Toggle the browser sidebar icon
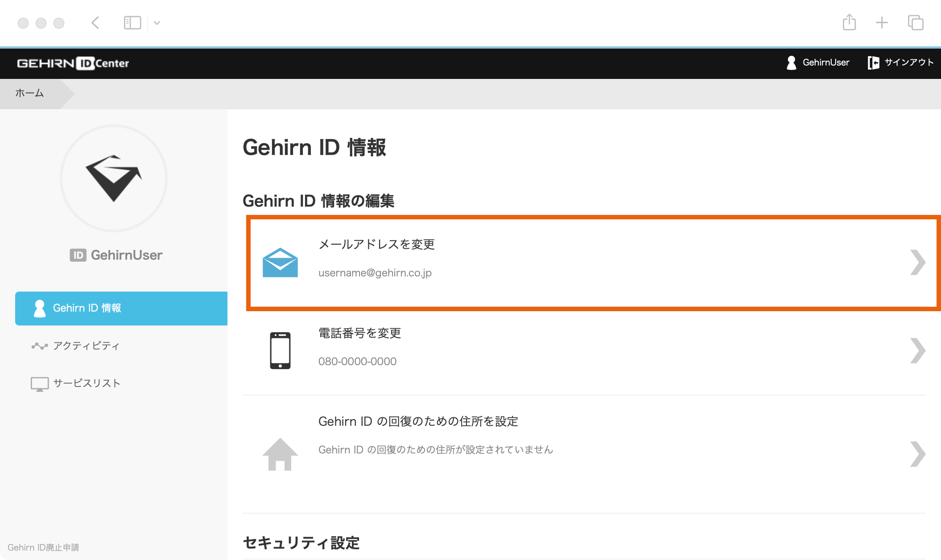 click(132, 23)
